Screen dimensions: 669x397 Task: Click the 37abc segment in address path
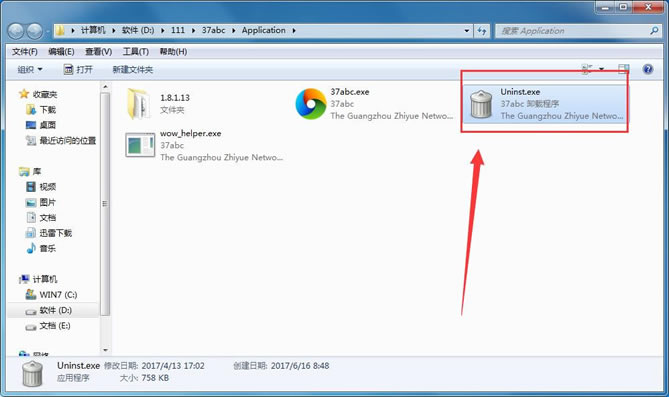click(x=213, y=30)
